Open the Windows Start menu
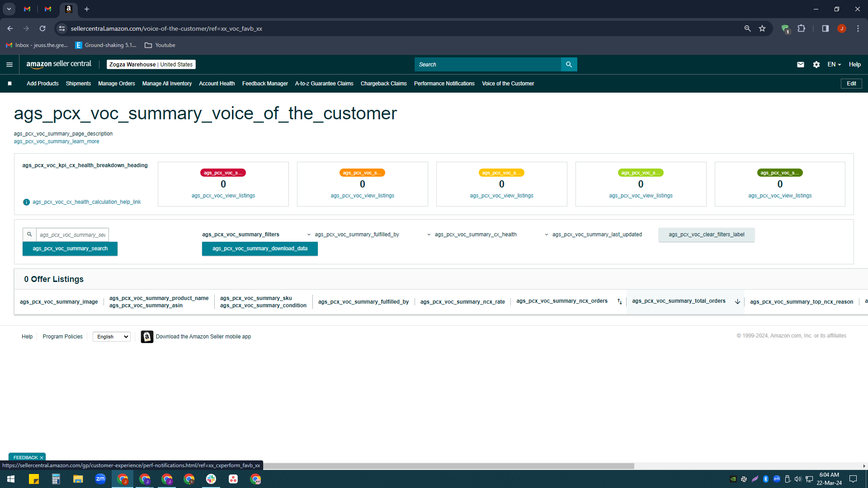The width and height of the screenshot is (868, 488). click(x=11, y=479)
